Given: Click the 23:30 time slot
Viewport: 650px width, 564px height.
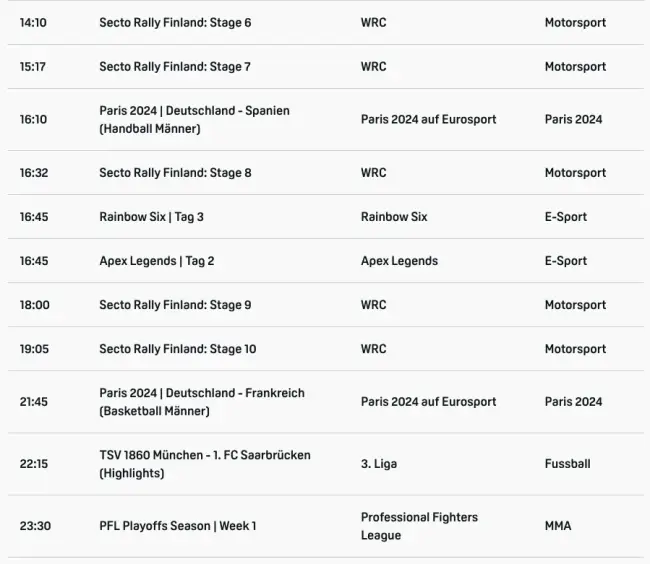Looking at the screenshot, I should point(33,526).
